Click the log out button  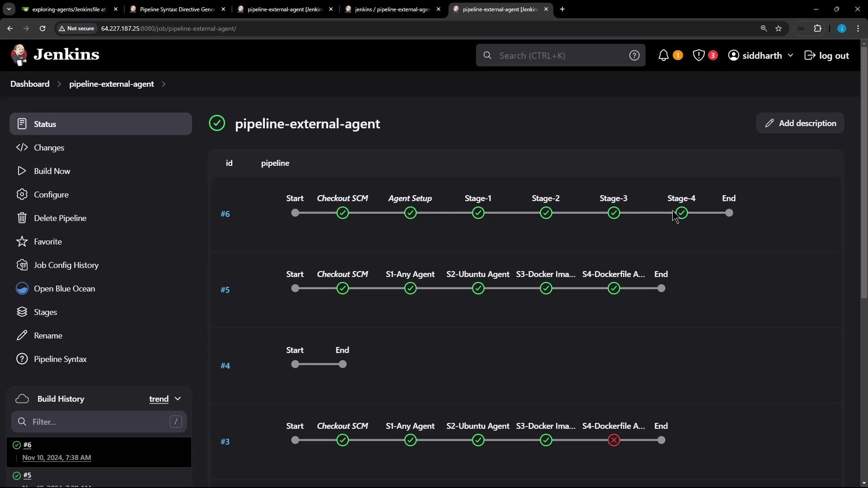(x=827, y=55)
